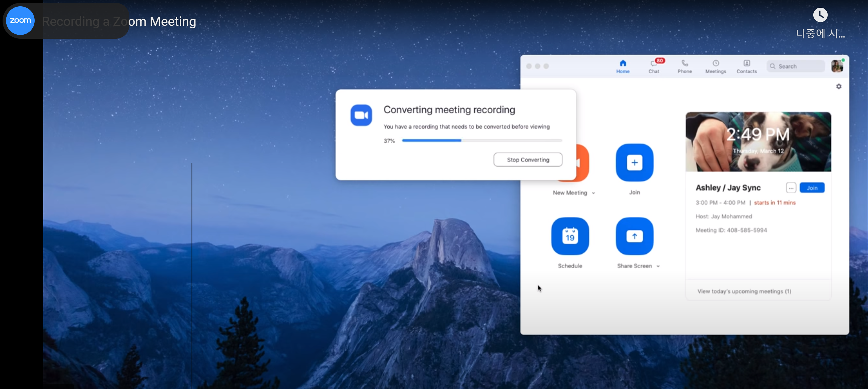This screenshot has width=868, height=389.
Task: Expand the Share Screen dropdown arrow
Action: click(x=658, y=266)
